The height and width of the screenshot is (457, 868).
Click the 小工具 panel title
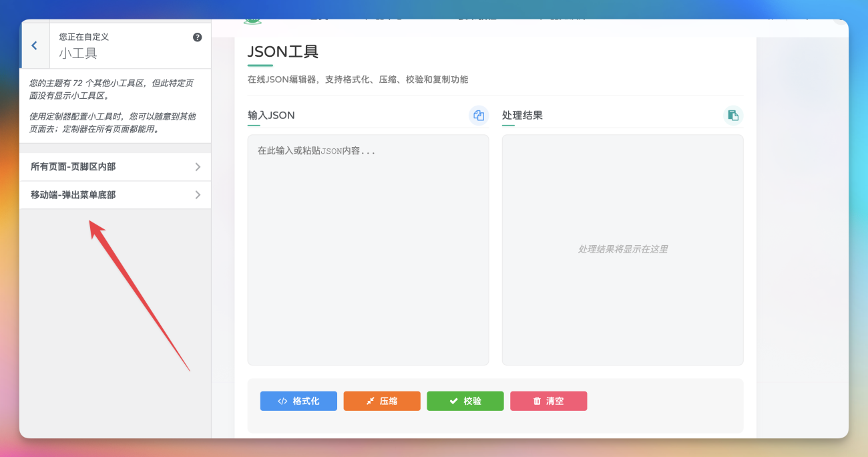click(x=78, y=53)
